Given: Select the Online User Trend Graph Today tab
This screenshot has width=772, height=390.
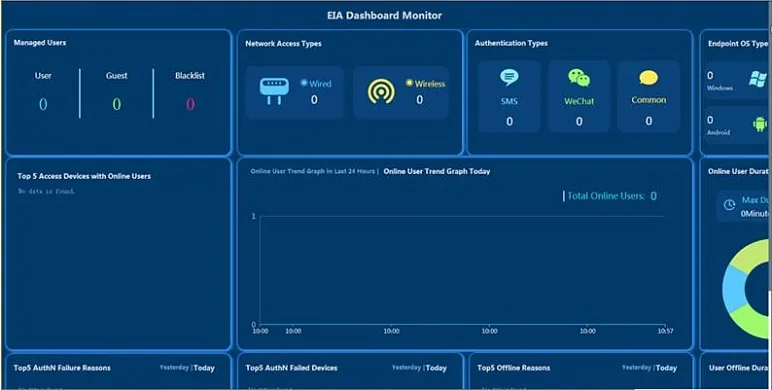Looking at the screenshot, I should [437, 171].
